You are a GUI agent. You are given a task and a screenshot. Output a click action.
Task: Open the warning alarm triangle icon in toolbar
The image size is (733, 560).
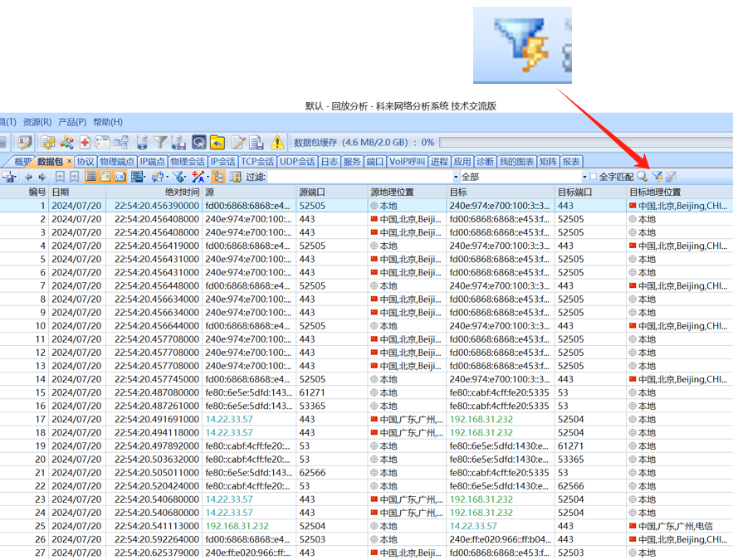pyautogui.click(x=276, y=143)
